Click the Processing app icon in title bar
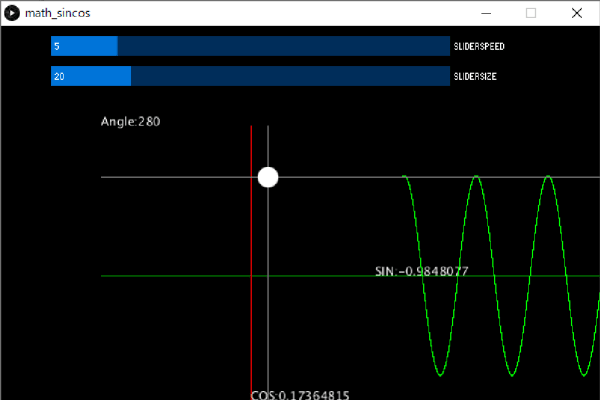This screenshot has height=400, width=600. coord(11,13)
